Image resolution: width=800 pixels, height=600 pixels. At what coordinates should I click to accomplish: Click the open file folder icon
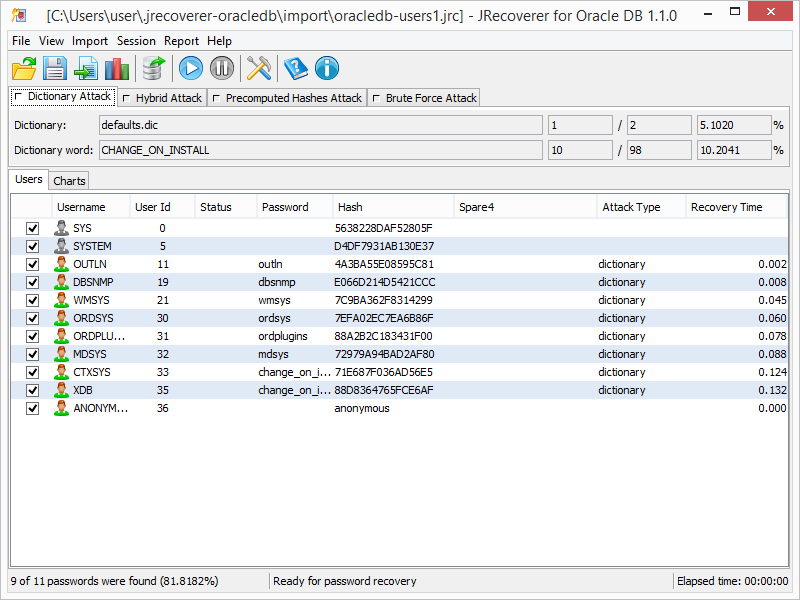24,68
